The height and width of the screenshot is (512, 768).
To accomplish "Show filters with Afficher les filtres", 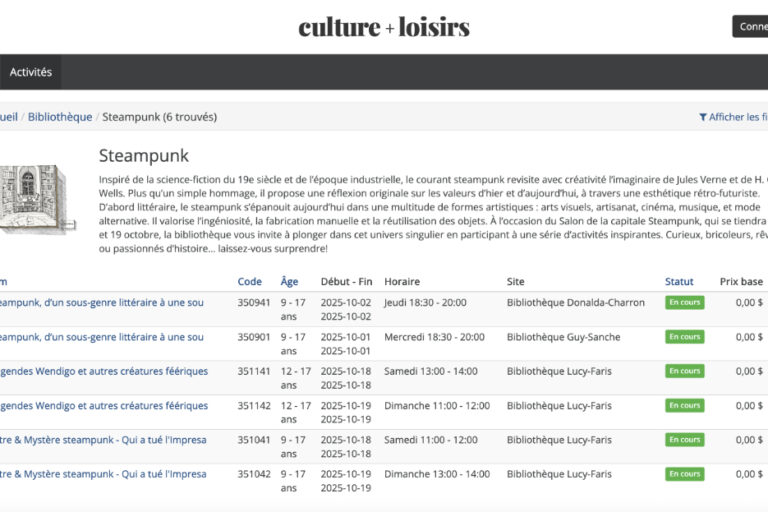I will [x=738, y=117].
